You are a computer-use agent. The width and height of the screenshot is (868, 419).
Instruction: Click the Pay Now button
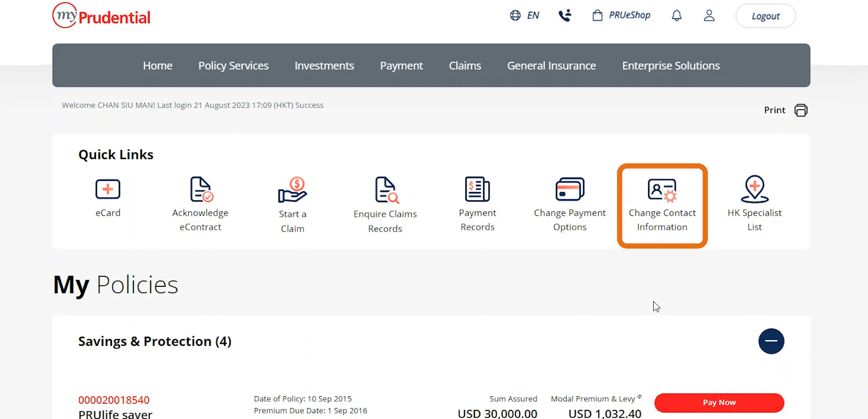point(719,402)
